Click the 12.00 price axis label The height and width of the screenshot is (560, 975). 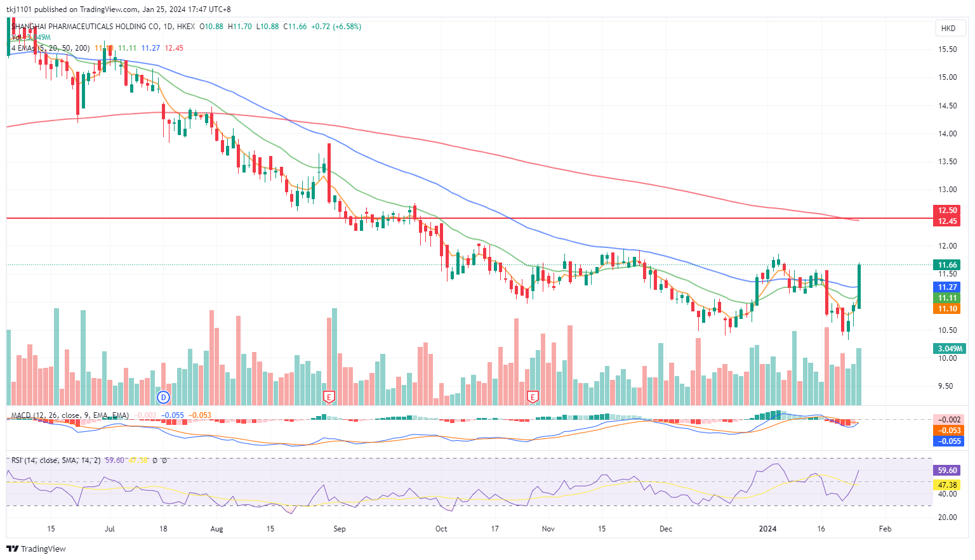(x=948, y=246)
